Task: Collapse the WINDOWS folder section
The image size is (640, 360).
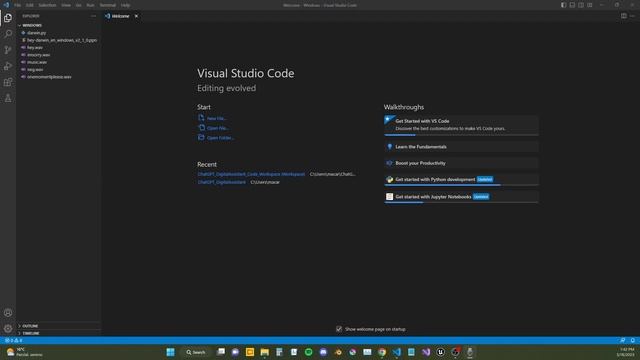Action: pos(58,25)
